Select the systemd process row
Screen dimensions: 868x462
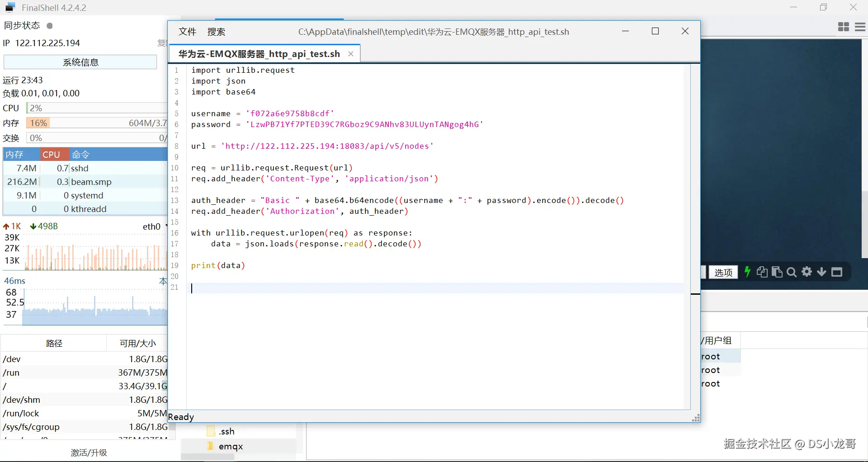[85, 195]
